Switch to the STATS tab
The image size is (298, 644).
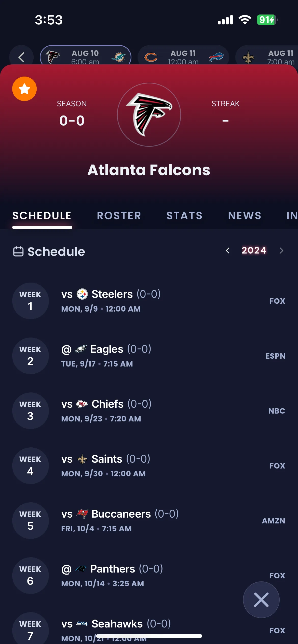[184, 216]
